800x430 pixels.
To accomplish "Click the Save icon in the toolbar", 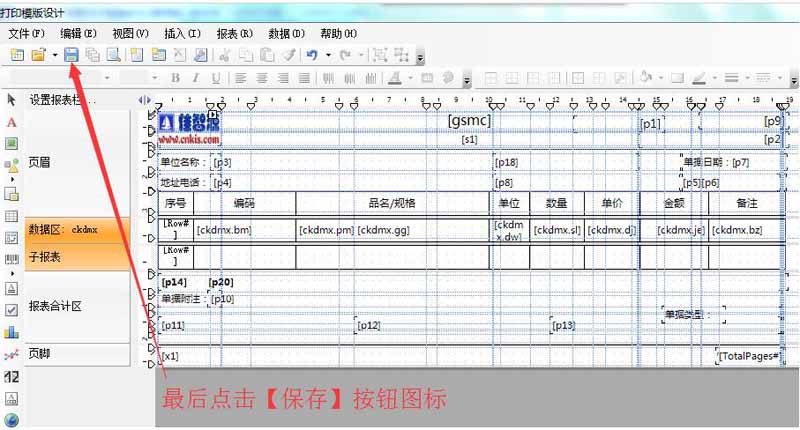I will click(71, 55).
